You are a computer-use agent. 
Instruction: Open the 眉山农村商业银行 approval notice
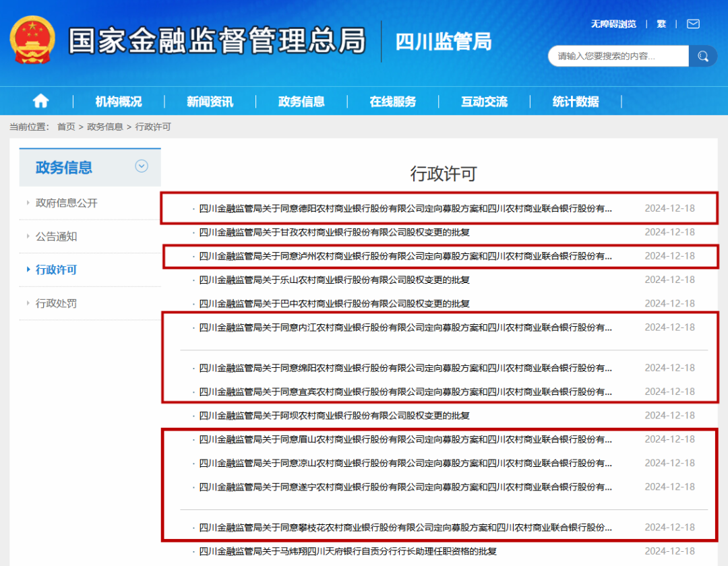coord(405,439)
